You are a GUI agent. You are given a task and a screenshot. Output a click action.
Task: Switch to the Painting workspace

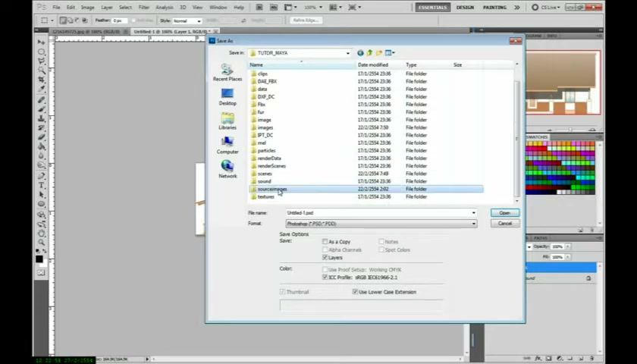tap(494, 8)
